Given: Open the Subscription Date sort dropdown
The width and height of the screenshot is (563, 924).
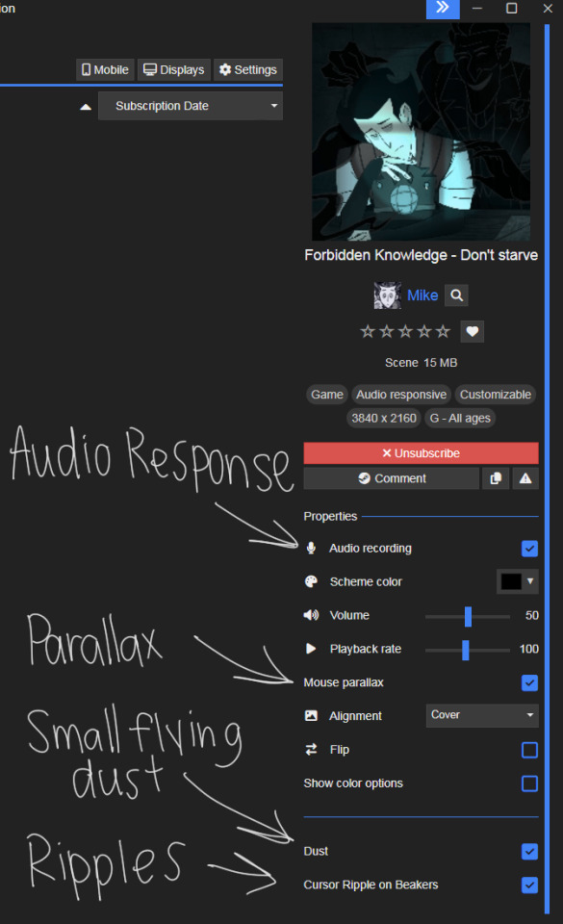Looking at the screenshot, I should point(191,106).
